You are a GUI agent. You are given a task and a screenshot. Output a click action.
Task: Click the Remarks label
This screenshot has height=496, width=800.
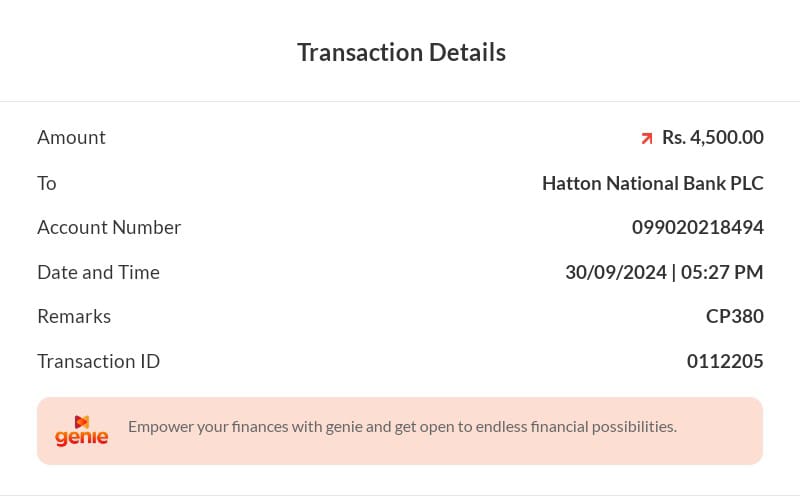[x=74, y=316]
